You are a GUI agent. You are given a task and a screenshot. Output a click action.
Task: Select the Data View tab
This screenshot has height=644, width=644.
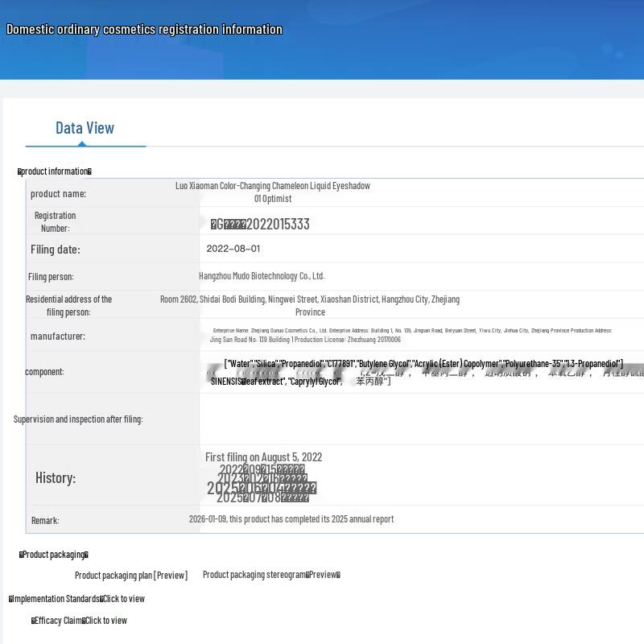coord(85,128)
